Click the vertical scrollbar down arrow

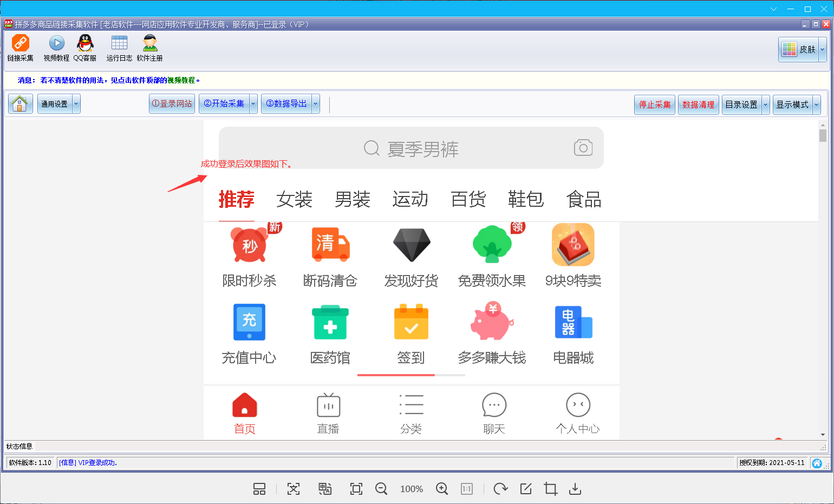tap(823, 435)
